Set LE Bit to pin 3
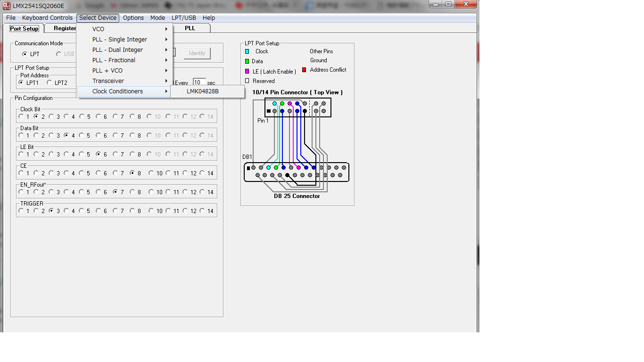This screenshot has width=644, height=362. [x=51, y=154]
